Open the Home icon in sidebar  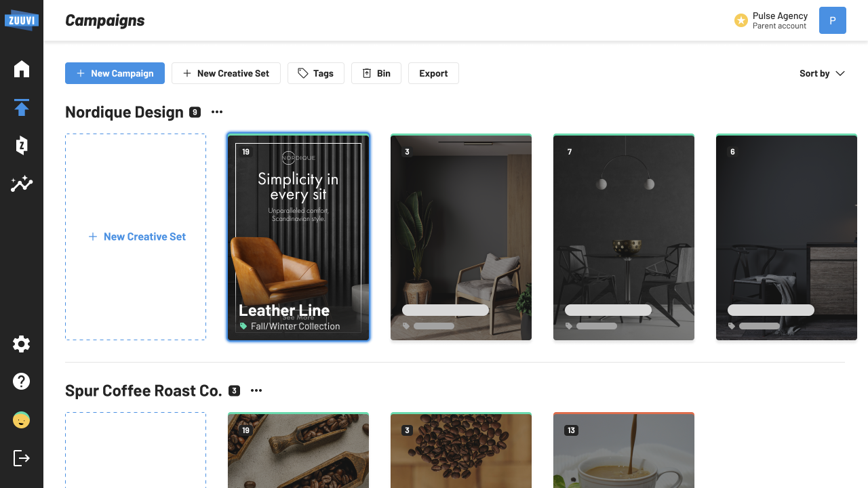tap(22, 69)
